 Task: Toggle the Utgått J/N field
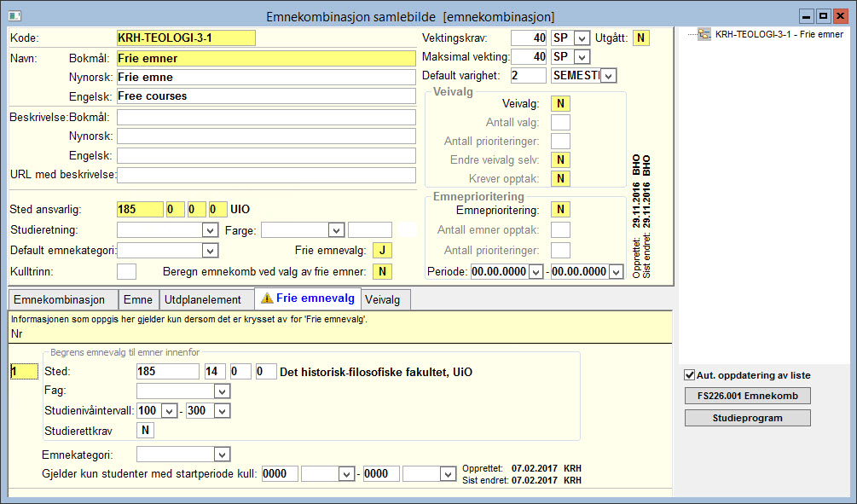pyautogui.click(x=641, y=38)
